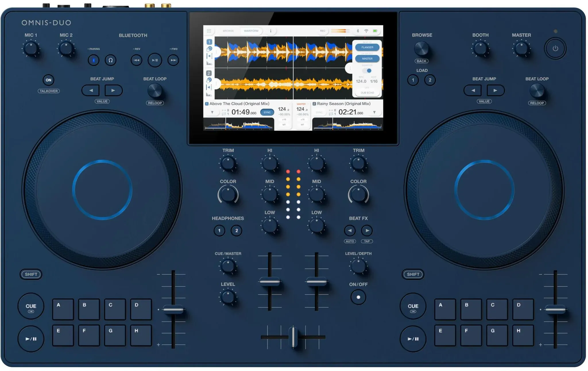
Task: Push the power button
Action: [555, 48]
